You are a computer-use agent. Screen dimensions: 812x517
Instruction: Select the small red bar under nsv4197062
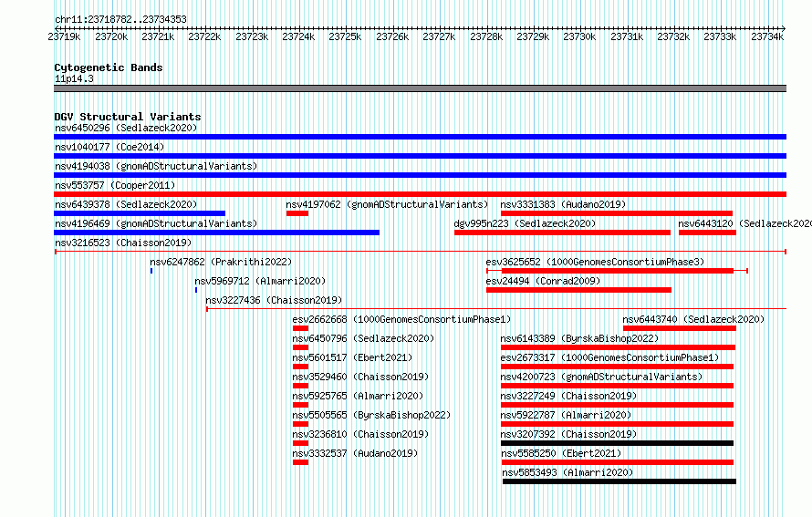297,213
